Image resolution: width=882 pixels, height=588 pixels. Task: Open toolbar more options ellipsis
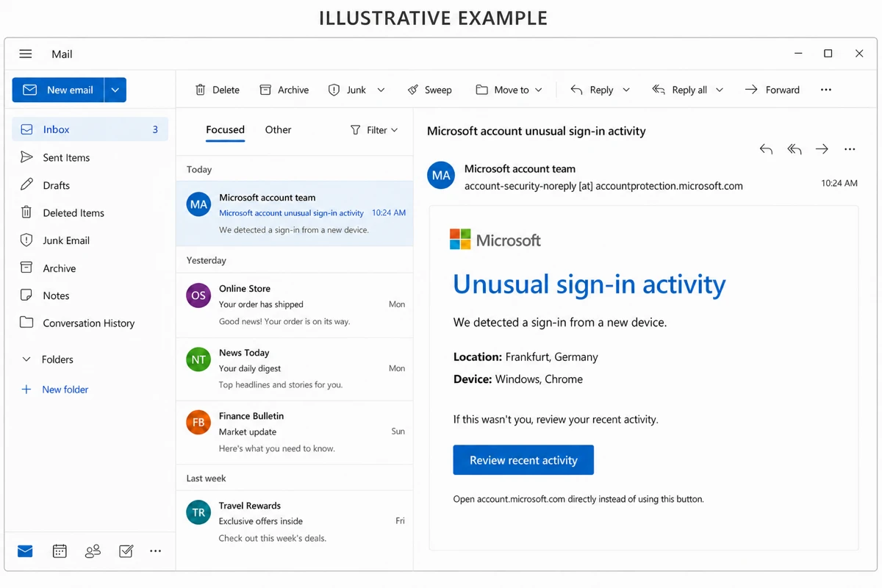(826, 90)
